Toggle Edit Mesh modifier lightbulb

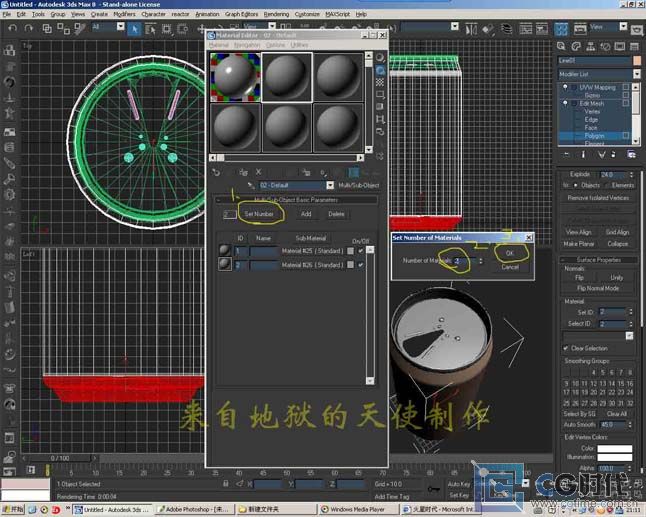565,103
